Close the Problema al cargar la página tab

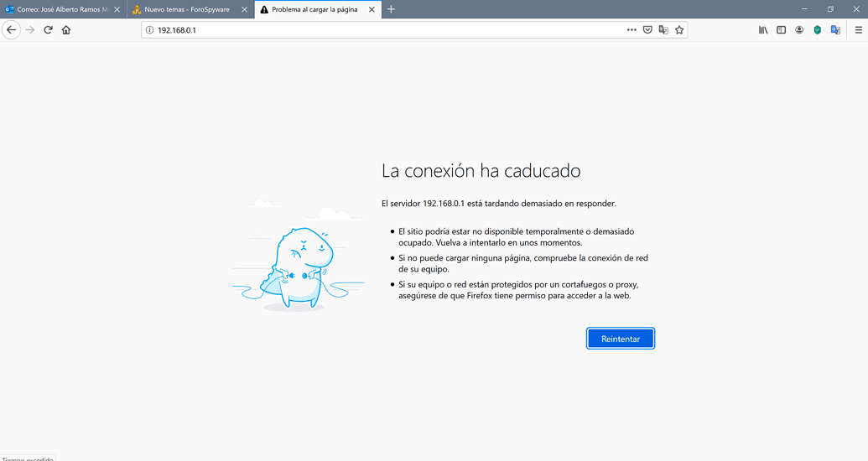(x=372, y=9)
